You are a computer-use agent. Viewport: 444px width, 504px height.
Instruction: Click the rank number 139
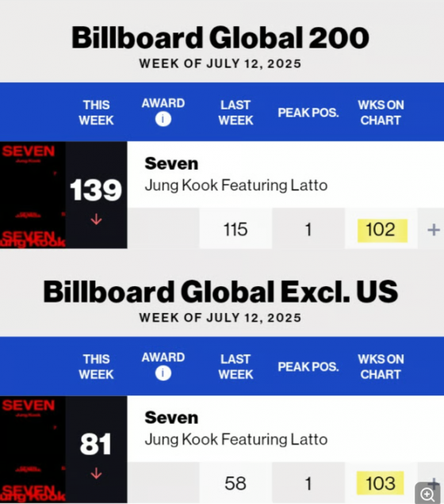[96, 190]
